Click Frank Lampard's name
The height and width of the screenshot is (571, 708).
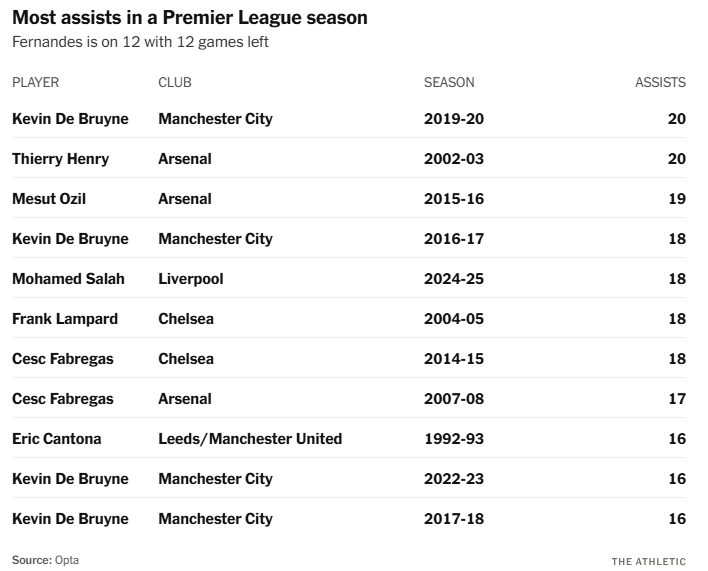point(65,319)
